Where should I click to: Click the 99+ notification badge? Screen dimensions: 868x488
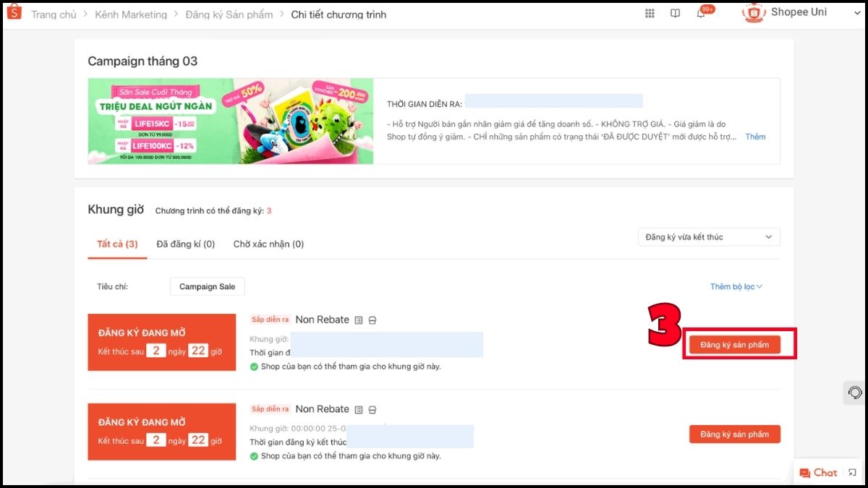tap(708, 9)
